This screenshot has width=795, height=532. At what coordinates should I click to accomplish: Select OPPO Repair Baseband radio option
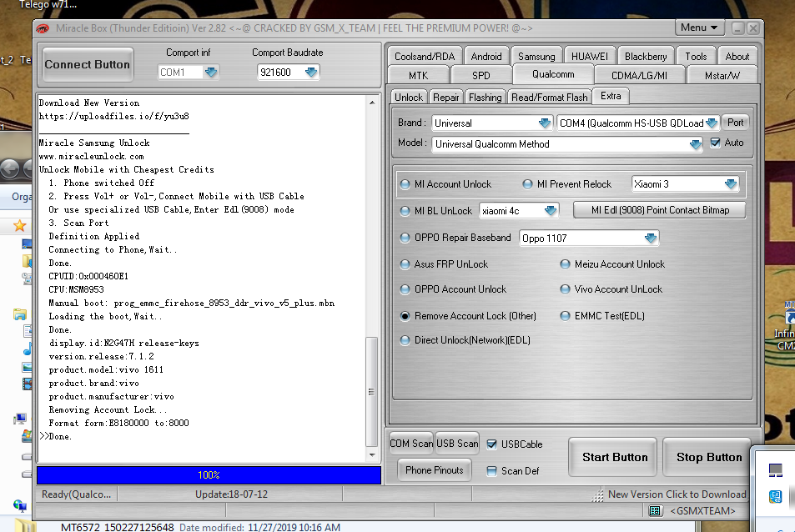405,238
